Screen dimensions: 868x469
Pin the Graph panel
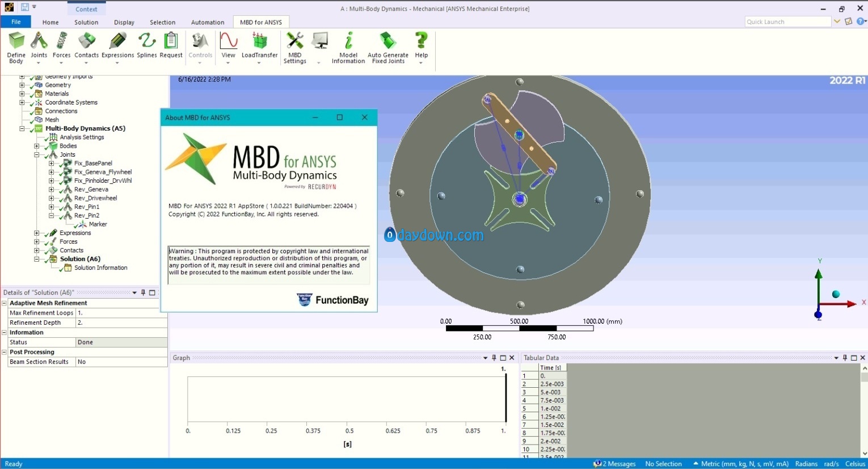[x=494, y=358]
